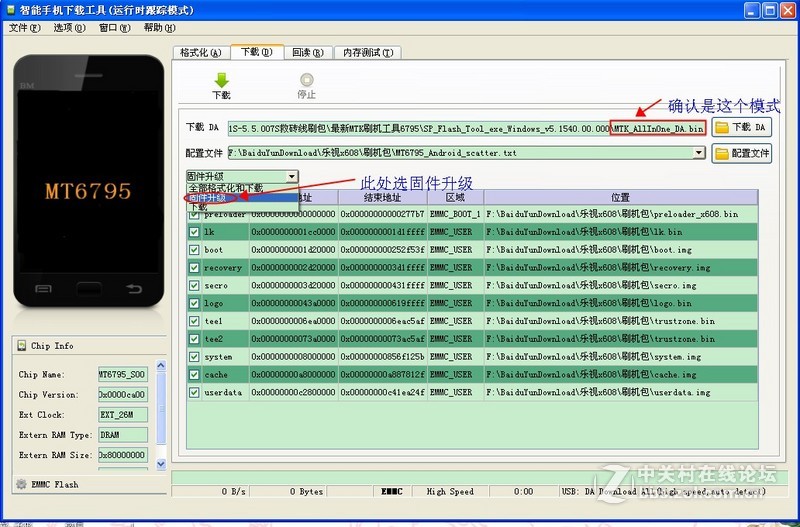Click the preloader_x608.bin location cell

coord(621,214)
